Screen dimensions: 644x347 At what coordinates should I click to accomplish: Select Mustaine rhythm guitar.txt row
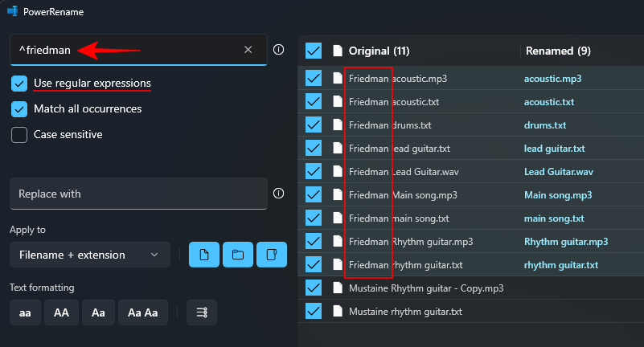tap(470, 312)
